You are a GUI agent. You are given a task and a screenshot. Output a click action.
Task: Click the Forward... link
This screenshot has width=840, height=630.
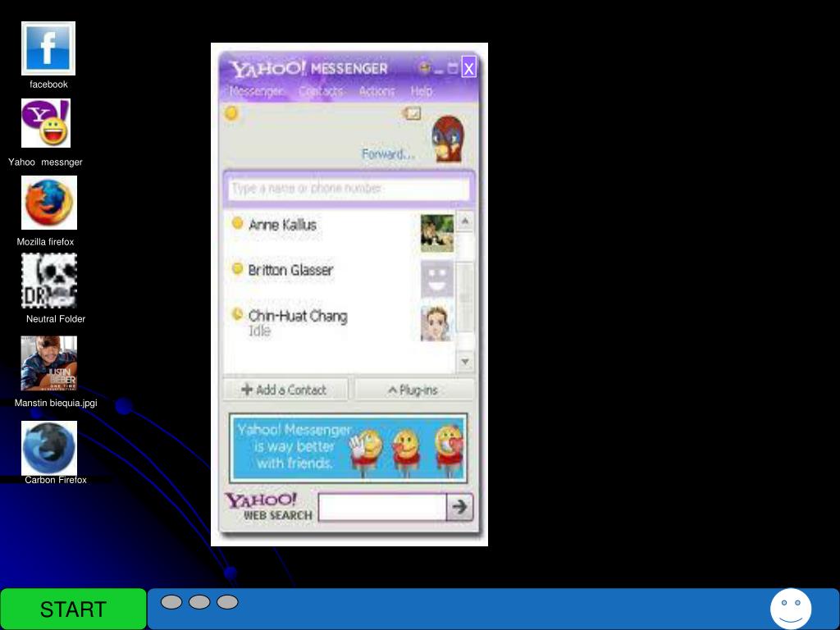(x=388, y=154)
